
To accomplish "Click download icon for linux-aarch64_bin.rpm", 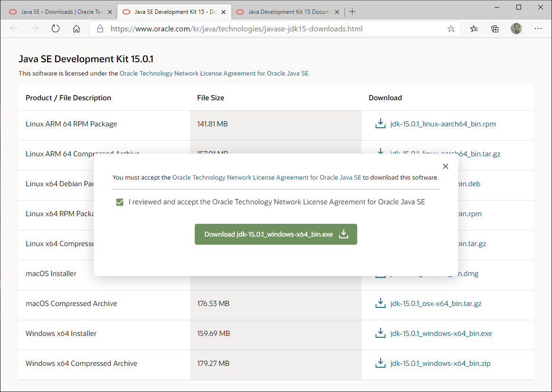I will pos(380,124).
